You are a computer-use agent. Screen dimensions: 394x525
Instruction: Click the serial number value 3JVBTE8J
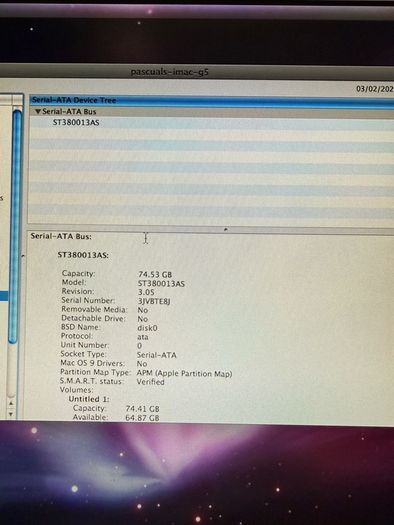(x=154, y=301)
